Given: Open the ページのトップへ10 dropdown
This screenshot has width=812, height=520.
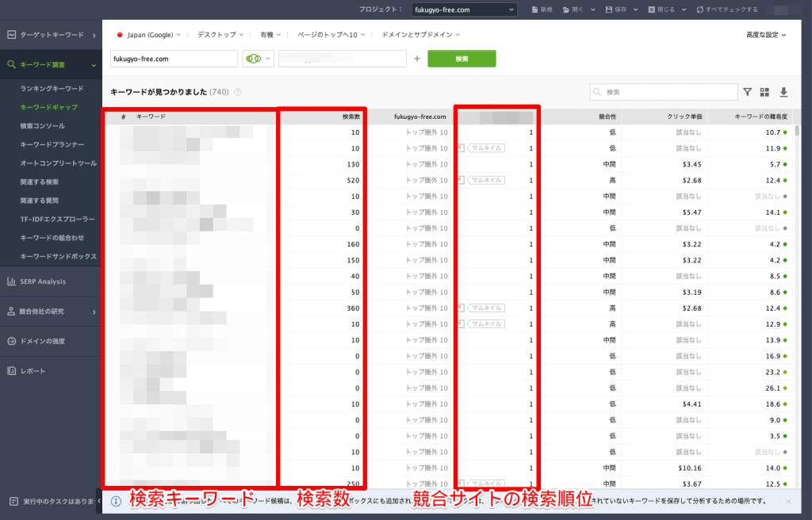Looking at the screenshot, I should pyautogui.click(x=331, y=35).
